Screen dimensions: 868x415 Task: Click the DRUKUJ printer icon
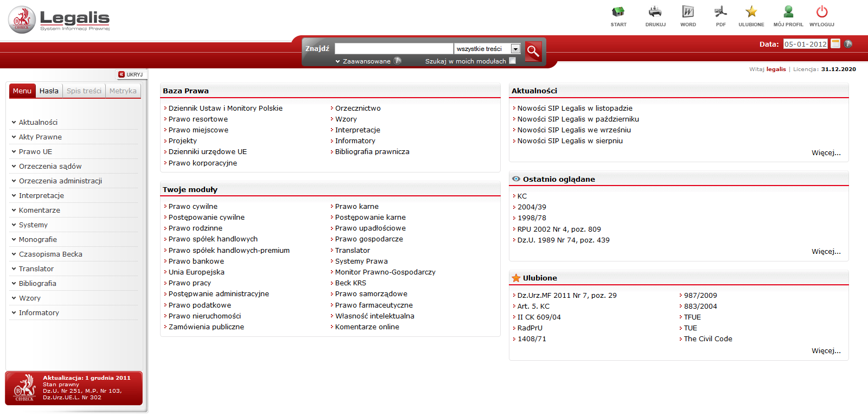pyautogui.click(x=655, y=11)
